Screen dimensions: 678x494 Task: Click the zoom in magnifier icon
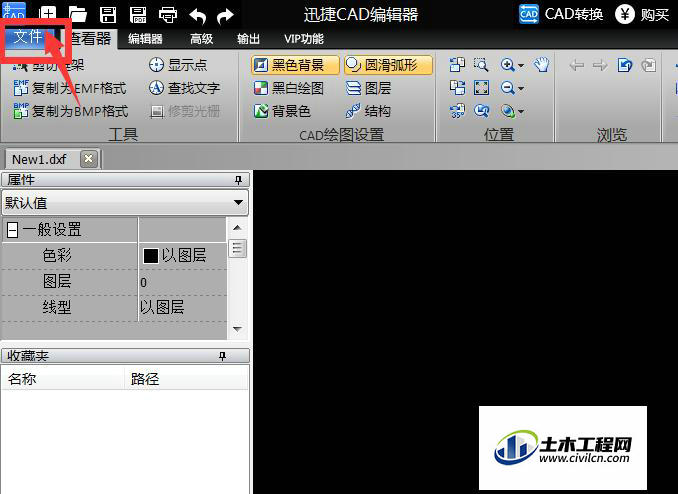click(507, 65)
